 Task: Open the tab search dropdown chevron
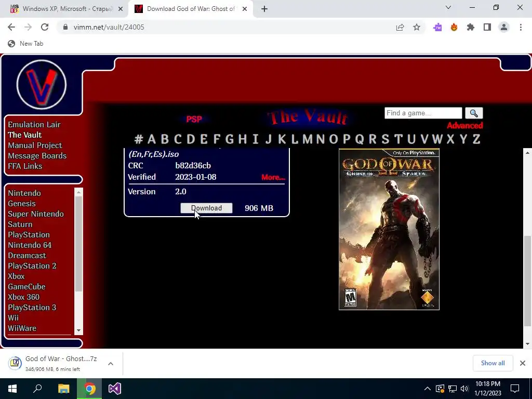[448, 7]
